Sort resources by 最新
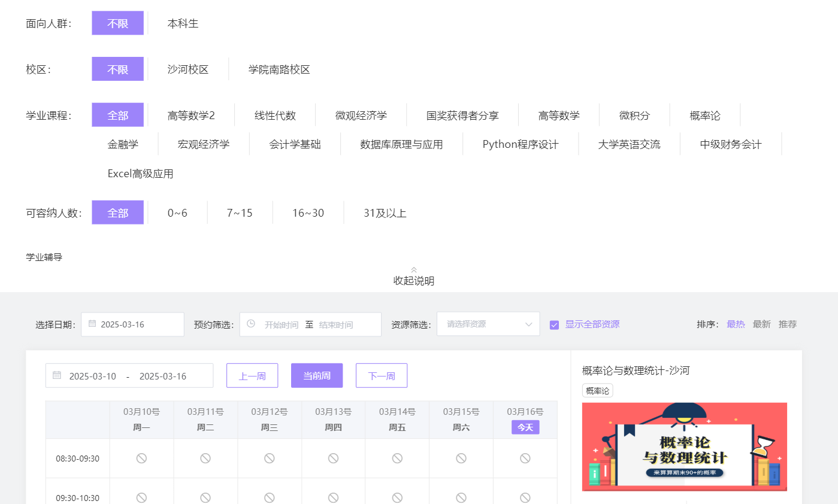 click(761, 324)
